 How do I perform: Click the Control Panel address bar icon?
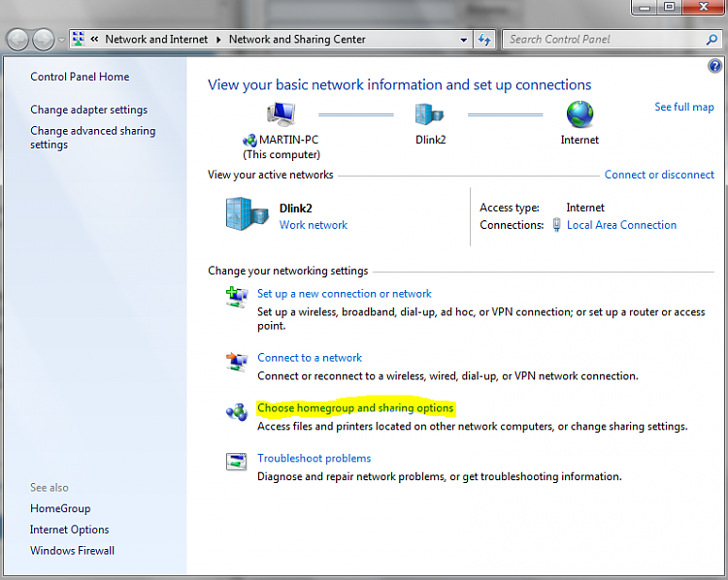tap(79, 39)
